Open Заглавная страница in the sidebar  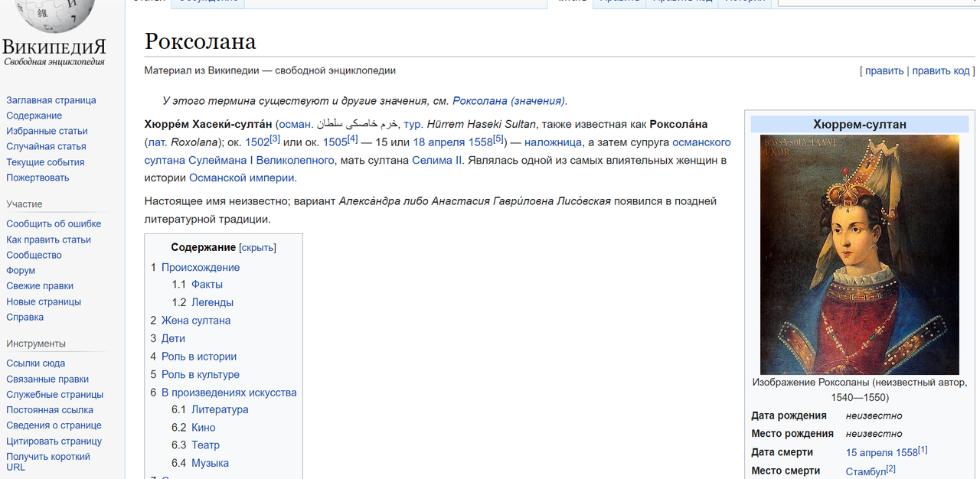(51, 100)
